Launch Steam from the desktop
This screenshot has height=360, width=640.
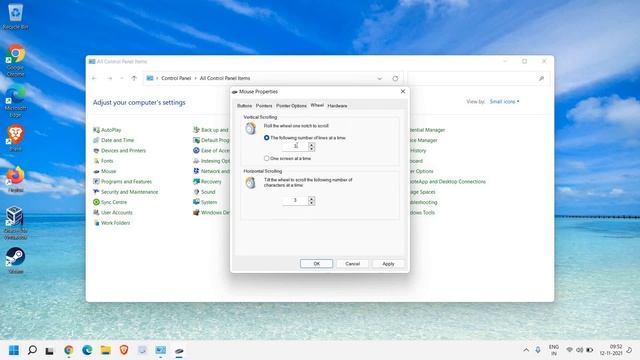(15, 260)
